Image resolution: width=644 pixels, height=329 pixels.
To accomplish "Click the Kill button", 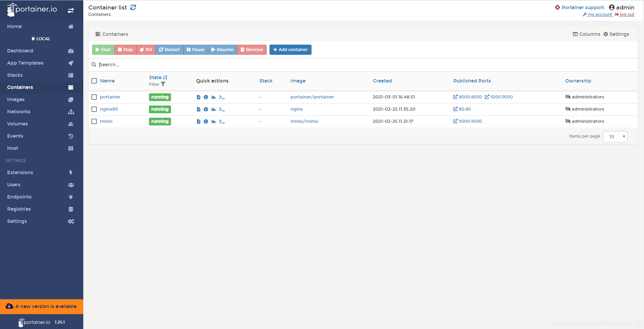I will 146,50.
